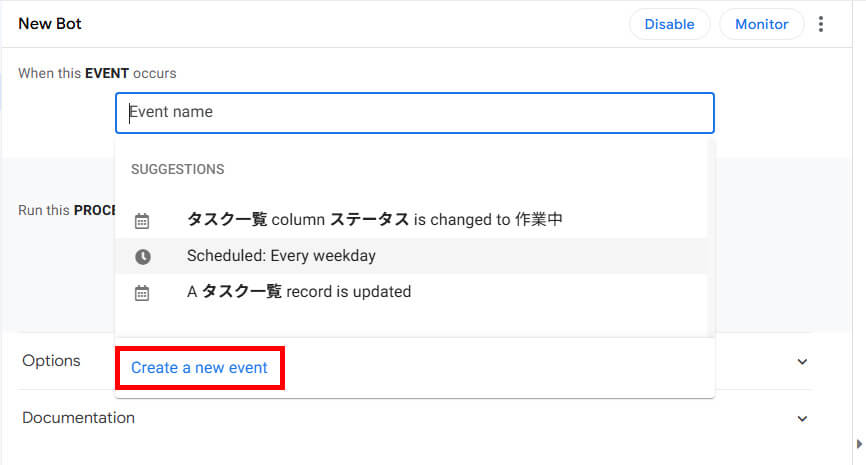Open the three-dot more options menu

click(x=821, y=24)
